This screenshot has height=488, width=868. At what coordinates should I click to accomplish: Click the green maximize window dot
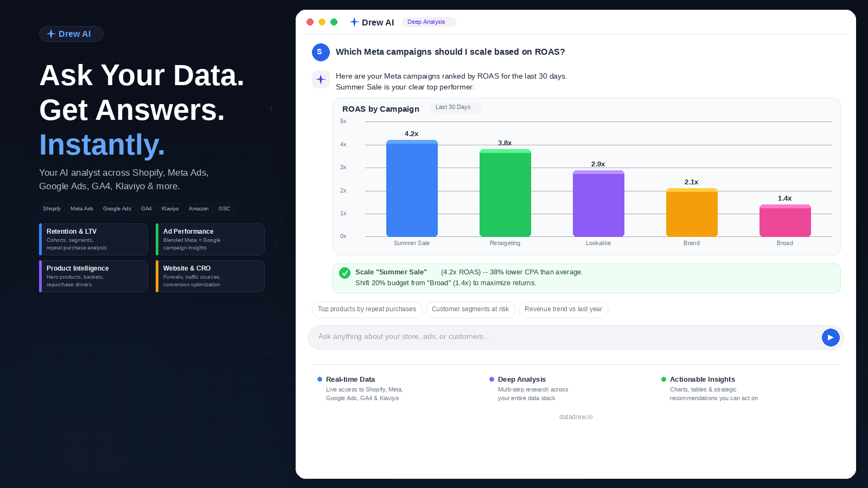tap(334, 22)
